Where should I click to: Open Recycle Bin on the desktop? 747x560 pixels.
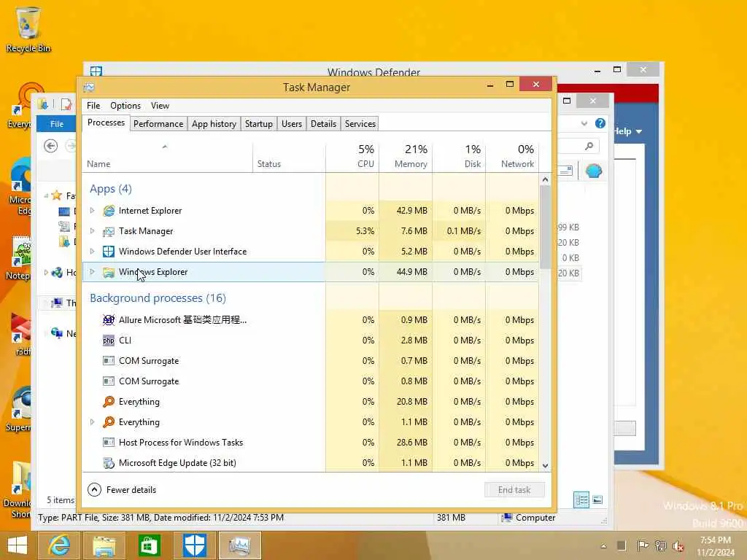click(x=28, y=29)
